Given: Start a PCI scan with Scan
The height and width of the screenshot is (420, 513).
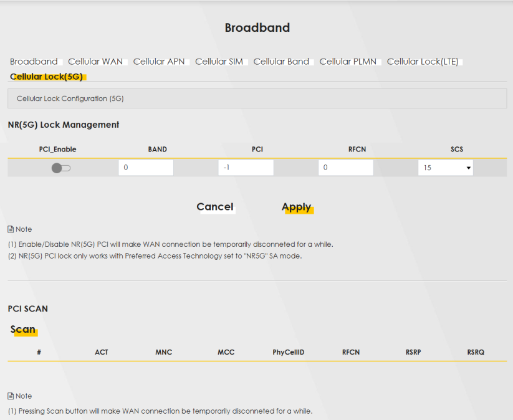Looking at the screenshot, I should (x=23, y=330).
